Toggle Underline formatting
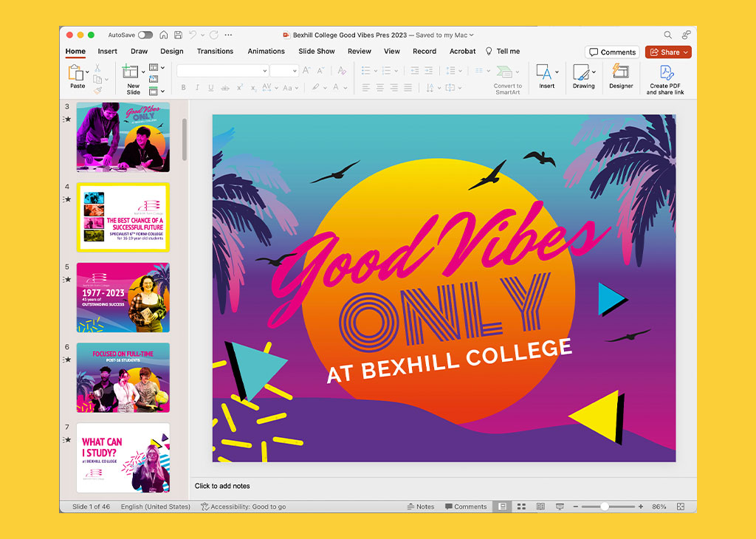756x539 pixels. tap(210, 88)
